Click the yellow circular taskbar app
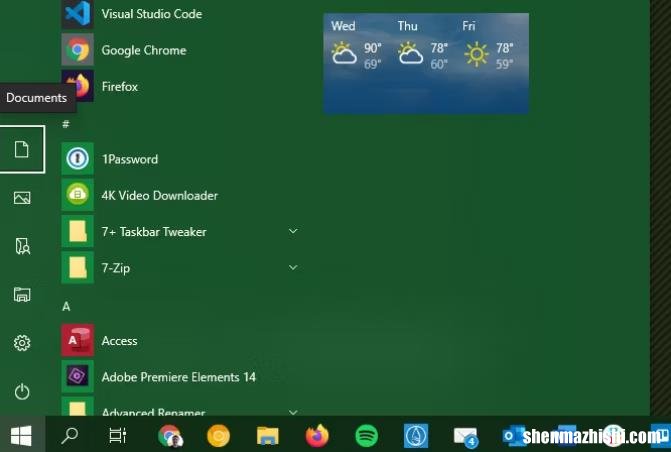The width and height of the screenshot is (671, 452). [218, 436]
